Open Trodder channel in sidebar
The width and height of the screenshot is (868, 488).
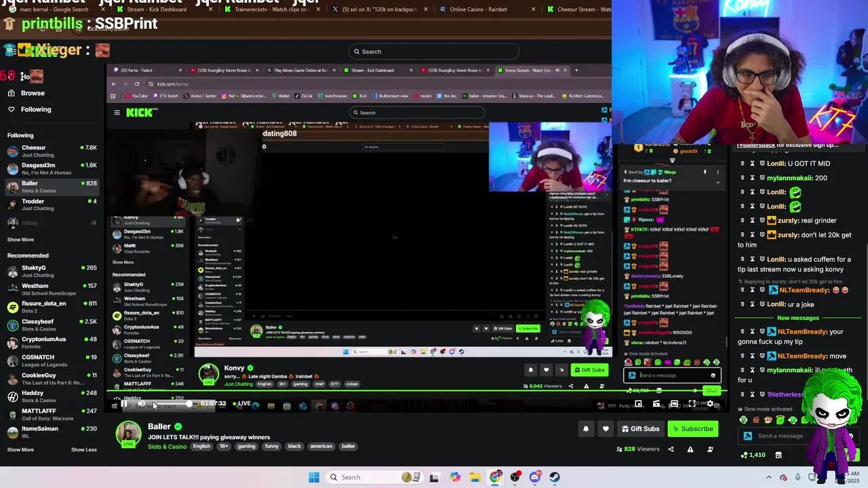[52, 204]
